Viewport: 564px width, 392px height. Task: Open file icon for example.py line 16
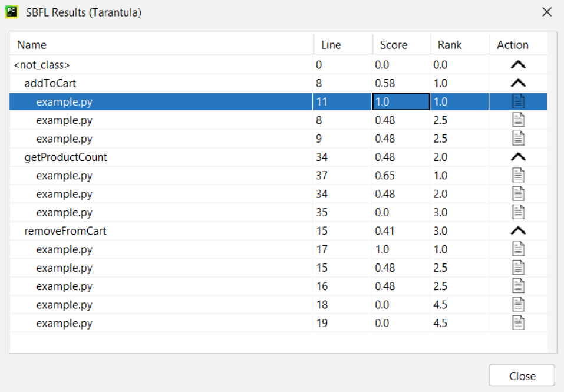point(518,286)
